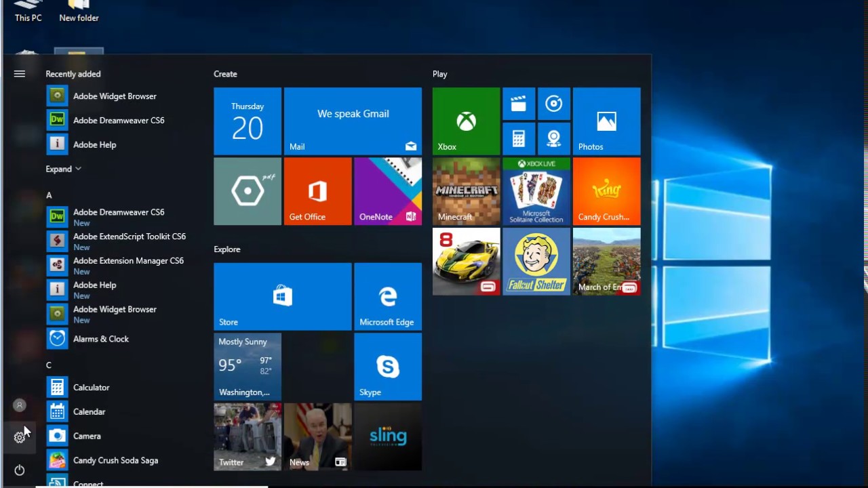The width and height of the screenshot is (868, 488).
Task: Open the Washington weather tile
Action: pyautogui.click(x=248, y=367)
